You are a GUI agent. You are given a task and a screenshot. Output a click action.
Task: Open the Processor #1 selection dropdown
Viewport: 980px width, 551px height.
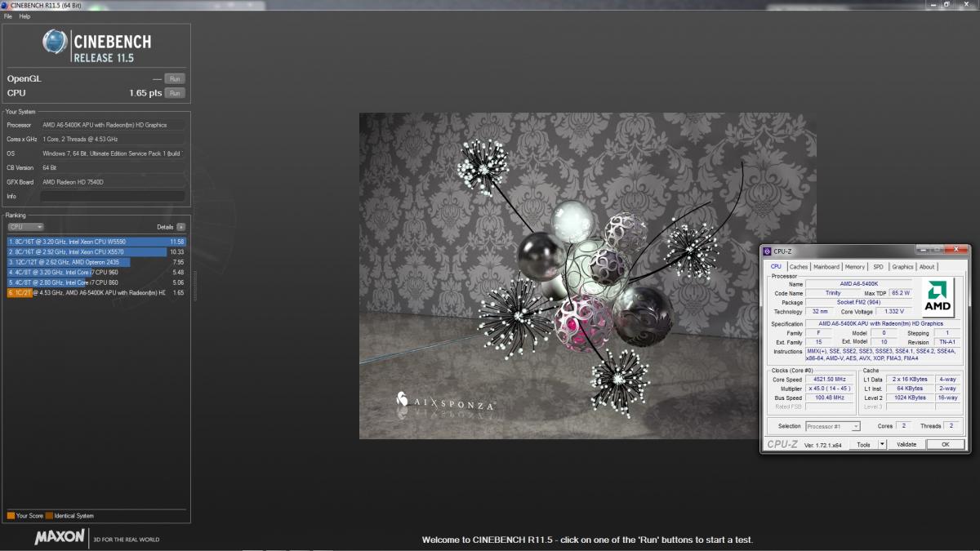[x=832, y=426]
